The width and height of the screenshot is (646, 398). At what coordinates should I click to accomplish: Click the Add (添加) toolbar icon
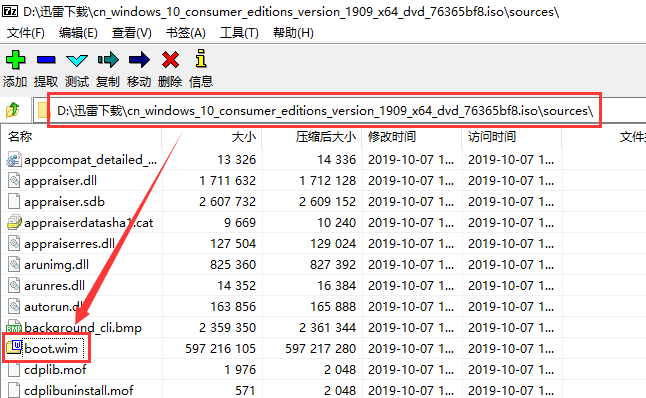click(x=15, y=60)
